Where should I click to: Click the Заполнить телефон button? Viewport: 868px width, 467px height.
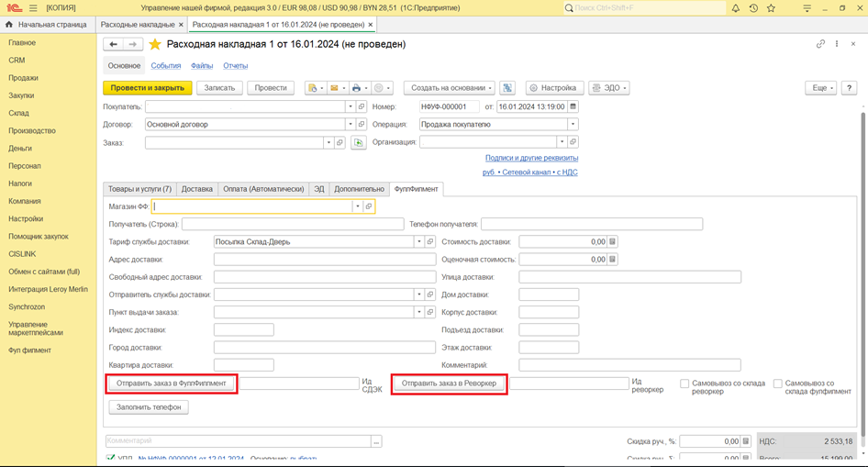(x=149, y=407)
